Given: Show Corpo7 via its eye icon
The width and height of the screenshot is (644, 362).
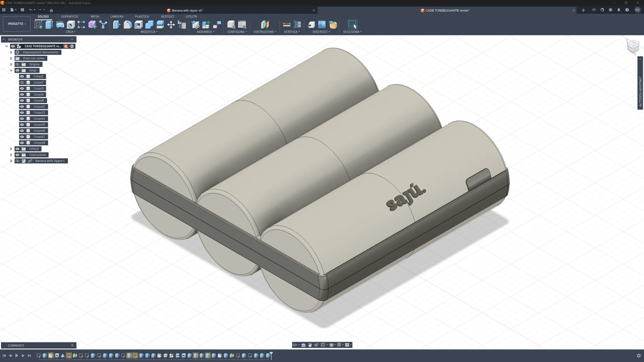Looking at the screenshot, I should [22, 83].
